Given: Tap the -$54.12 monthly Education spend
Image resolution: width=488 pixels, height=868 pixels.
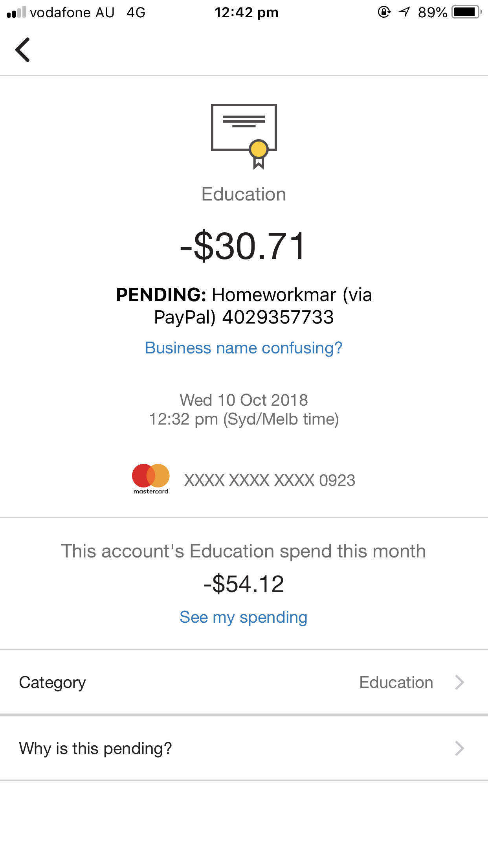Looking at the screenshot, I should [x=244, y=584].
